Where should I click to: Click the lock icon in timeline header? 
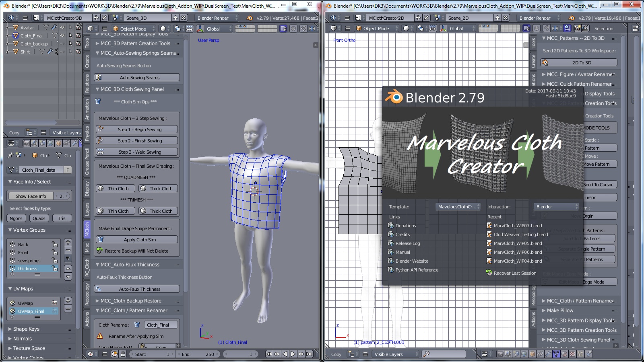123,354
